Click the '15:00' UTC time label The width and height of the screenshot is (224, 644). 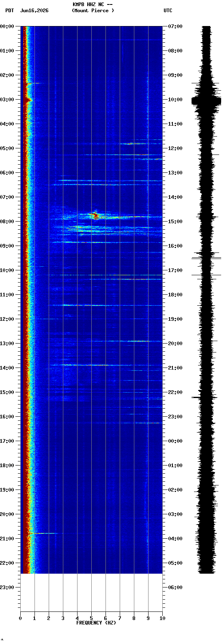[x=175, y=222]
